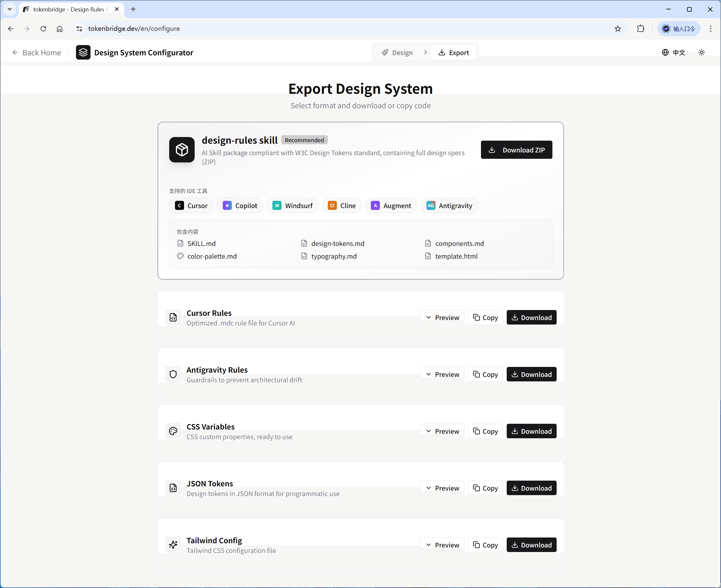The height and width of the screenshot is (588, 721).
Task: Open the Preview dropdown for JSON Tokens
Action: coord(442,488)
